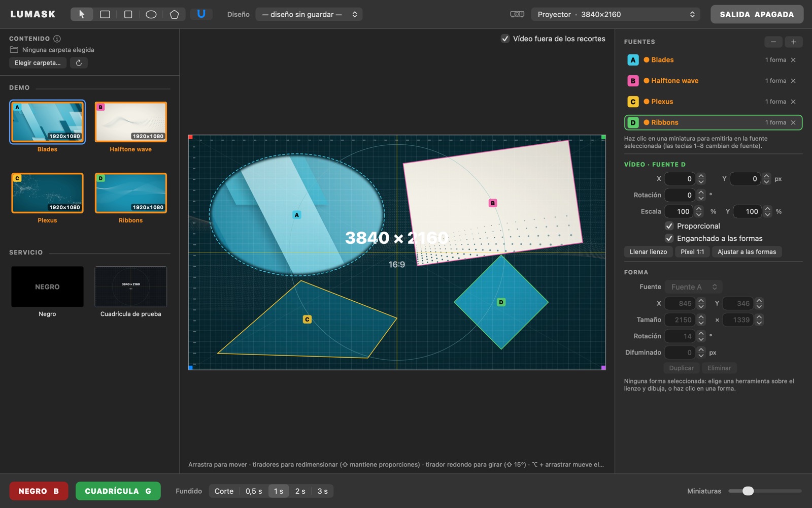Select the wide rectangle tool
This screenshot has width=812, height=508.
coord(105,14)
